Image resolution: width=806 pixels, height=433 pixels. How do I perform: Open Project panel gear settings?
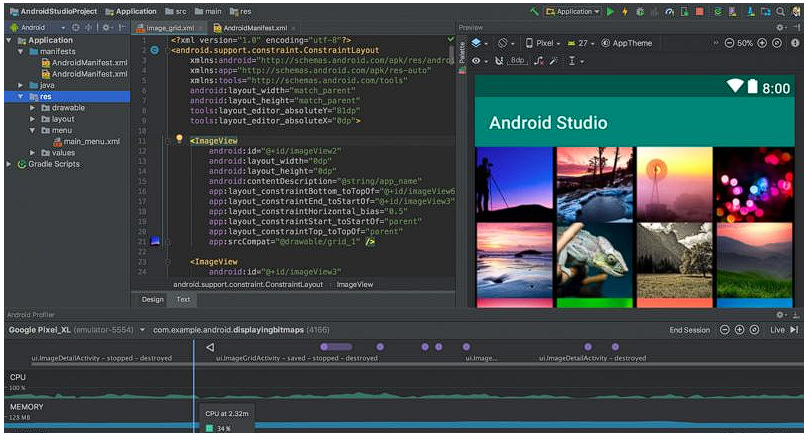(106, 27)
